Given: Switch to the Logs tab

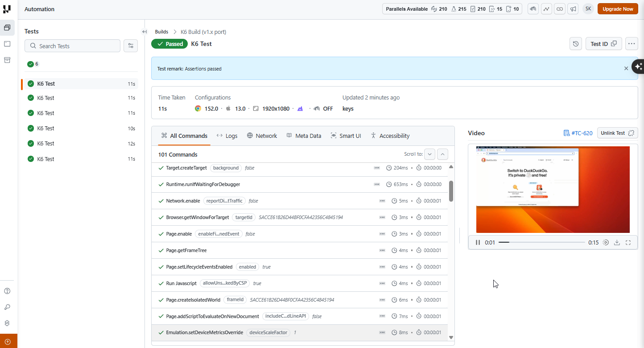Looking at the screenshot, I should point(227,136).
